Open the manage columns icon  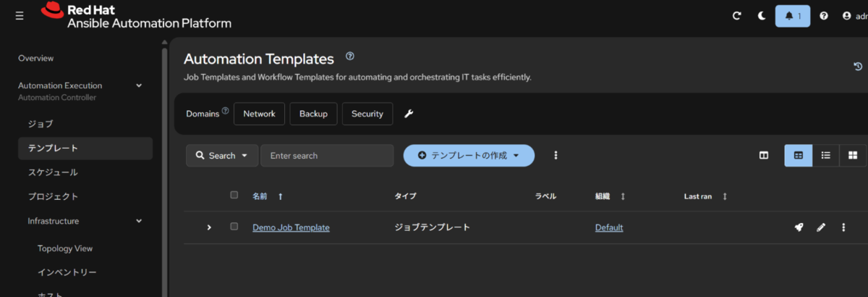point(764,155)
